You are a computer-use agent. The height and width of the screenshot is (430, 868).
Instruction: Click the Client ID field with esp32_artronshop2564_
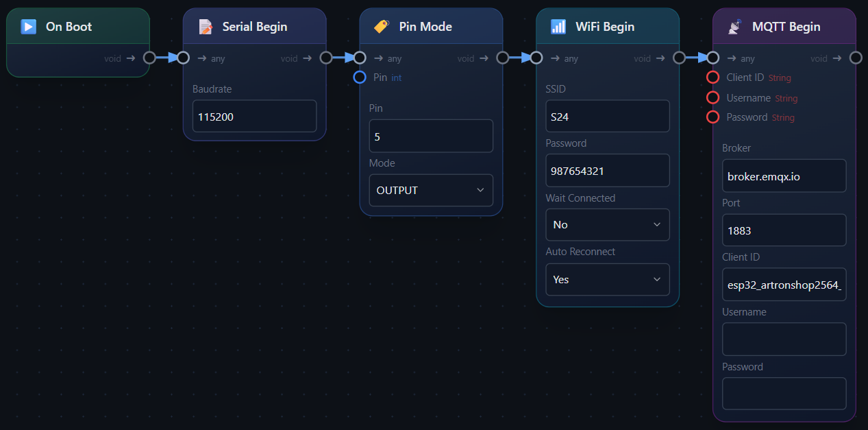pyautogui.click(x=784, y=285)
